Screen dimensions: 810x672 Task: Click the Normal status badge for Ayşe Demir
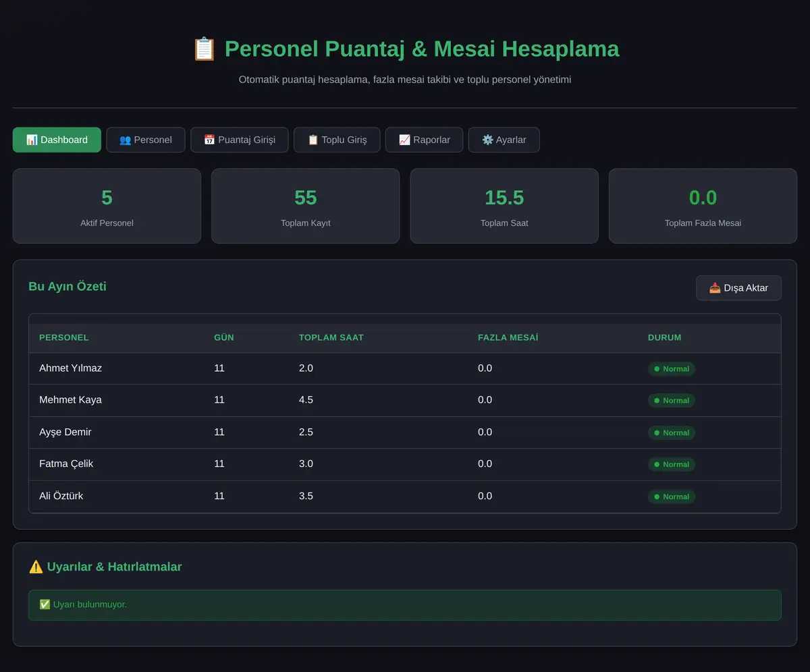[x=672, y=432]
